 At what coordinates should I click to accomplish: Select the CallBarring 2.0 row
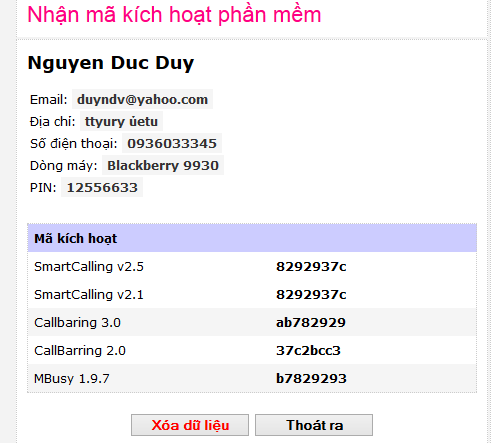252,350
